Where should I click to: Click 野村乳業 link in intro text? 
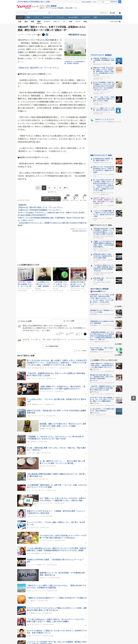(25, 43)
